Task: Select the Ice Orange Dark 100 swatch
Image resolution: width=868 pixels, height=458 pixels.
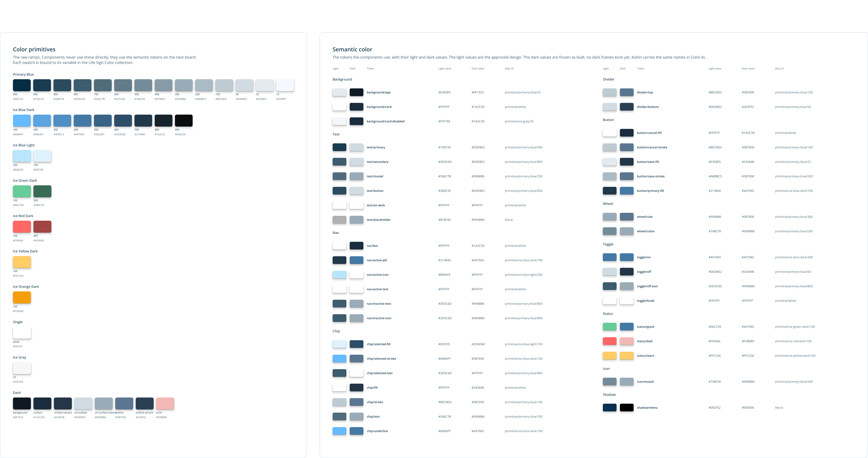Action: point(22,297)
